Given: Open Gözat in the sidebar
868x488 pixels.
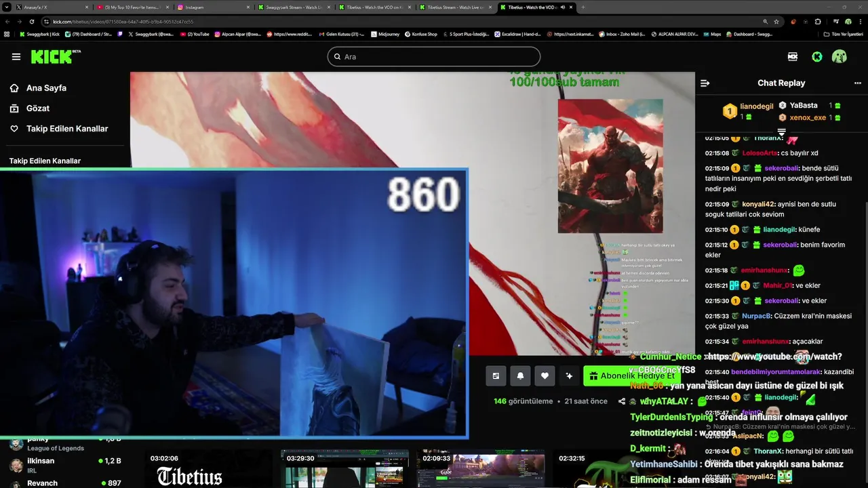Looking at the screenshot, I should 38,108.
